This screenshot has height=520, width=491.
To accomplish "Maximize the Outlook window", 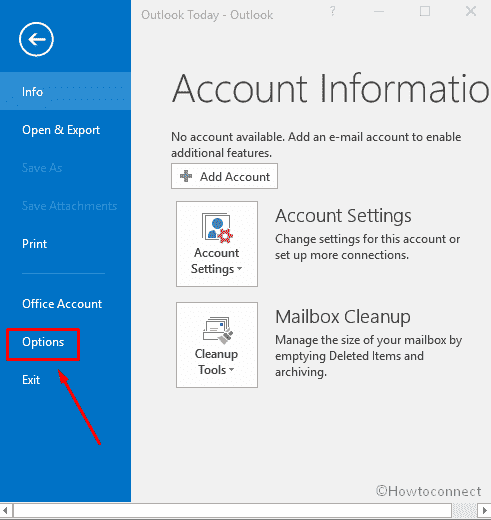I will click(425, 11).
